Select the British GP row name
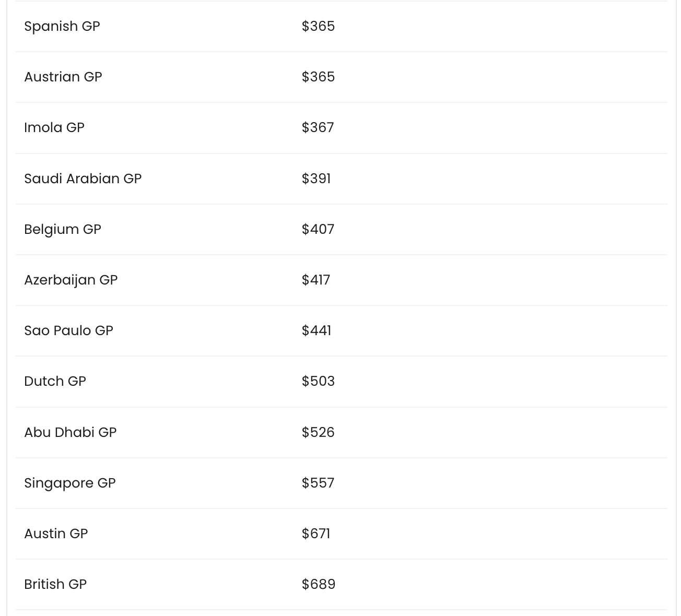Screen dimensions: 681x616 tap(55, 584)
